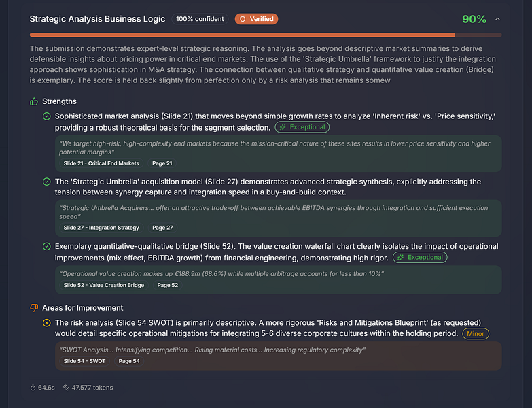Click the stopwatch icon next to 64.6s
This screenshot has width=532, height=408.
(x=33, y=388)
